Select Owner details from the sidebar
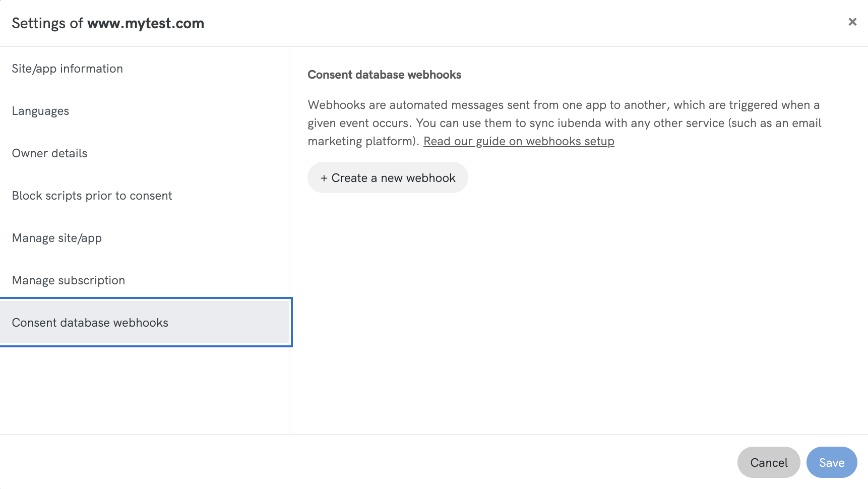The height and width of the screenshot is (489, 868). pyautogui.click(x=49, y=153)
